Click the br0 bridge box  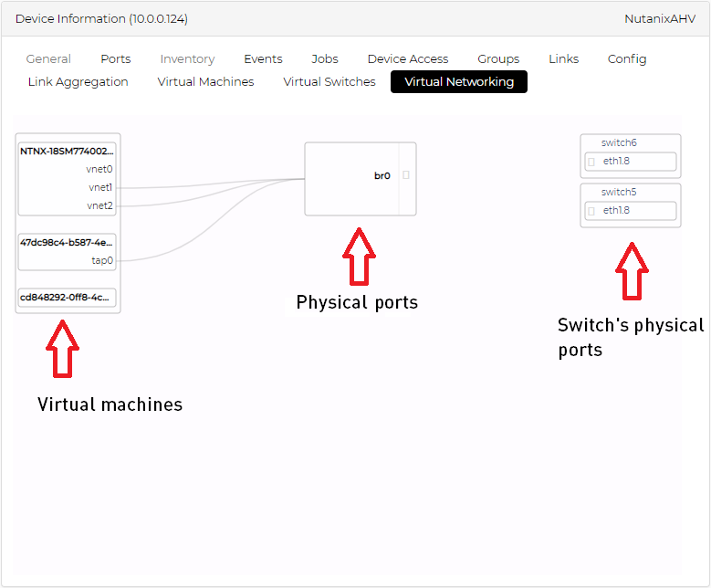tap(351, 178)
